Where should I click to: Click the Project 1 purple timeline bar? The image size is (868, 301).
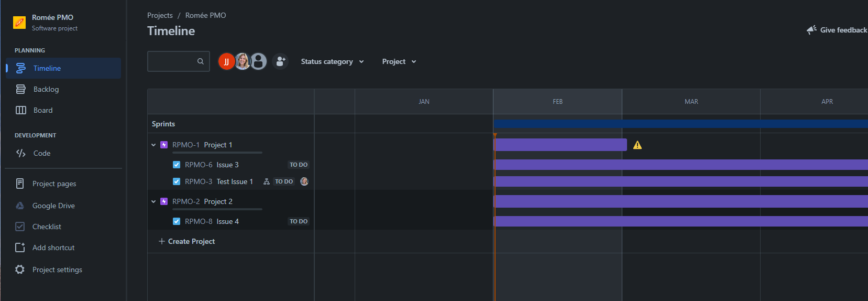point(560,145)
